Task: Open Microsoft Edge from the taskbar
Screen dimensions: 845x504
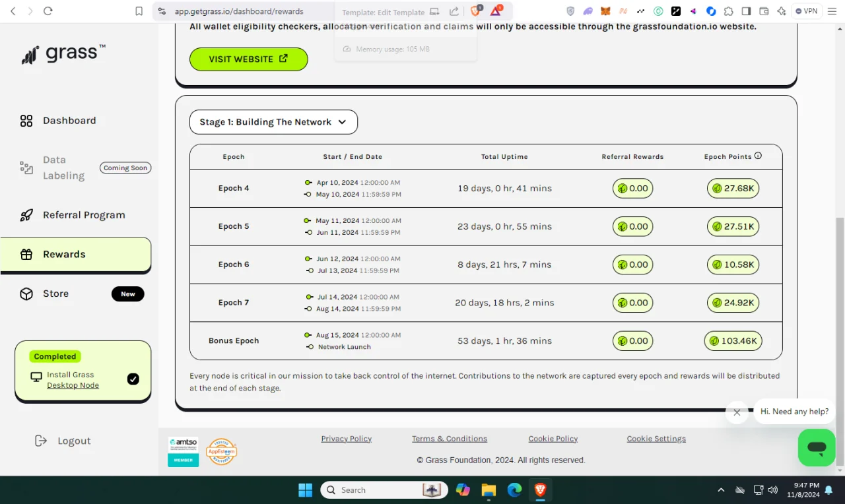Action: pos(514,490)
